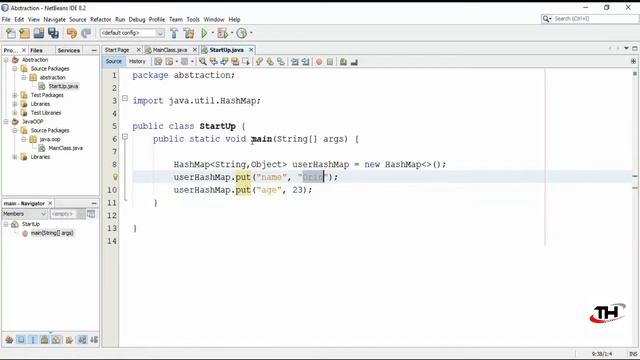Click the Shift Line Right icon
This screenshot has height=360, width=640.
[305, 62]
